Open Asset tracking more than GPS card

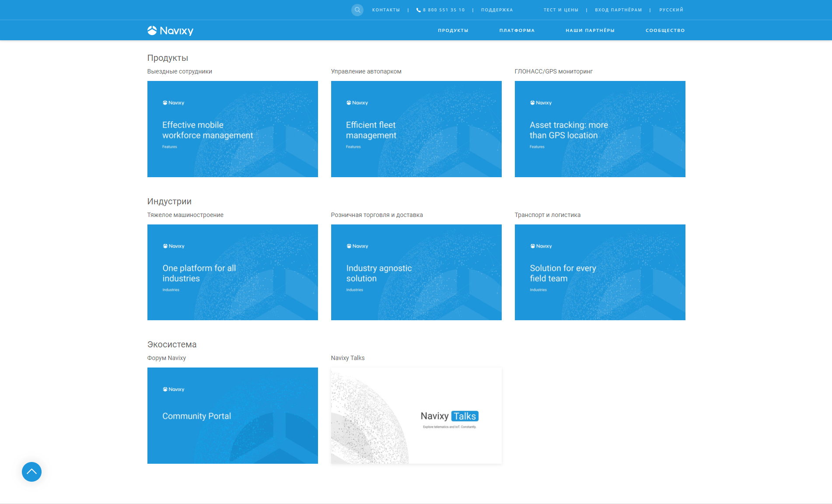click(x=600, y=129)
